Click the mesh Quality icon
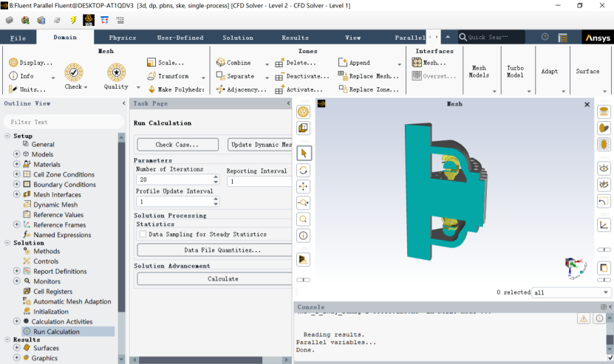614x364 pixels. coord(116,72)
